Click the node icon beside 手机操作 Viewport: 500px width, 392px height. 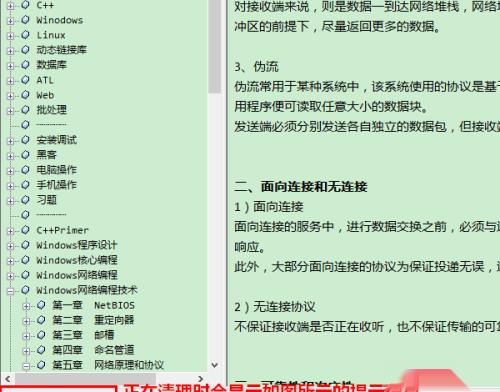coord(25,185)
